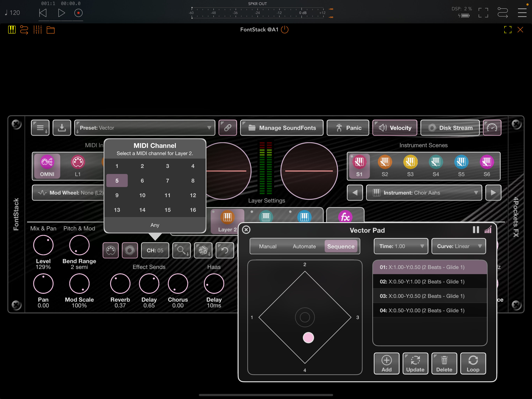Switch to the Layer 2 tab
The width and height of the screenshot is (532, 399).
point(227,222)
